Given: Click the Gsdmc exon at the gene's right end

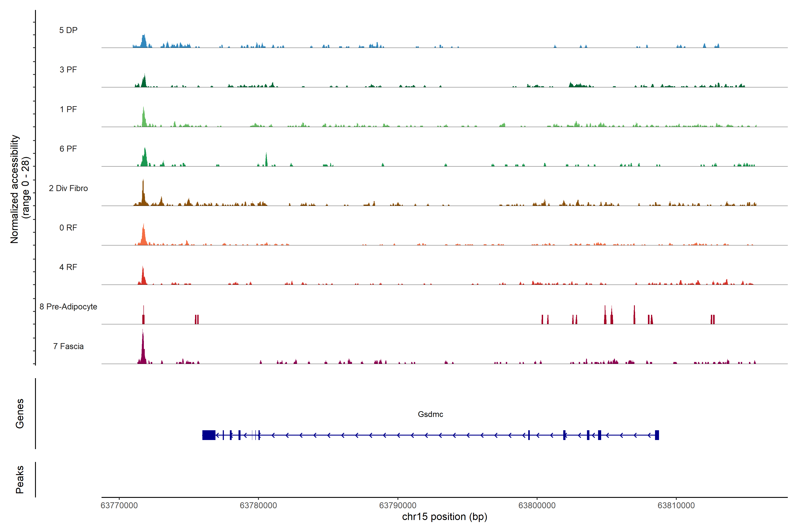Looking at the screenshot, I should 657,435.
